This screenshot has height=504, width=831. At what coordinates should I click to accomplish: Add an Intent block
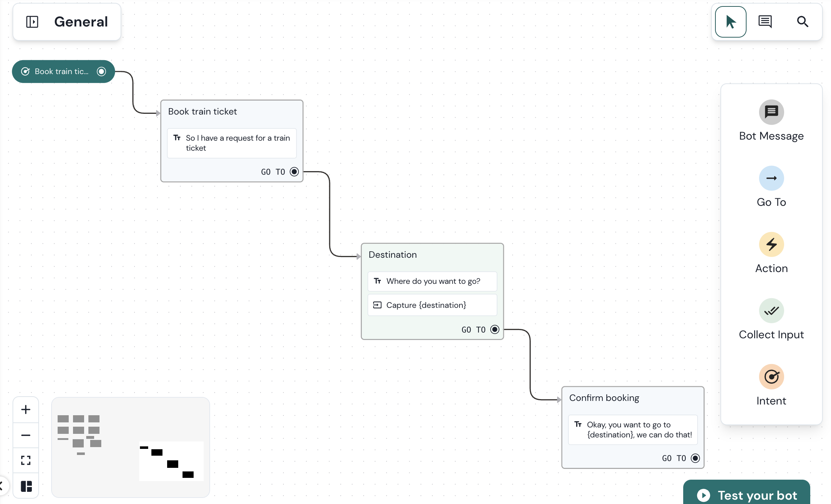771,377
